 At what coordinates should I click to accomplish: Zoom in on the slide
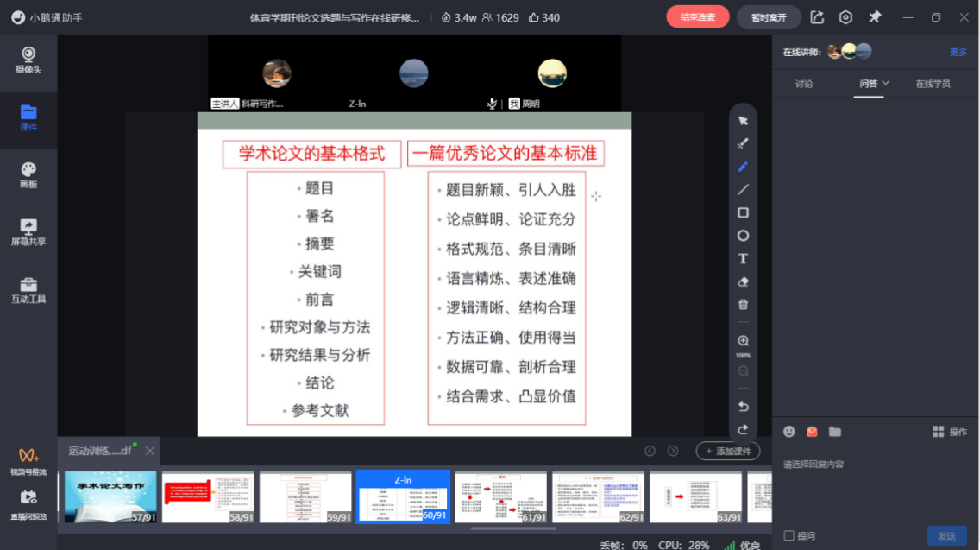(x=743, y=341)
